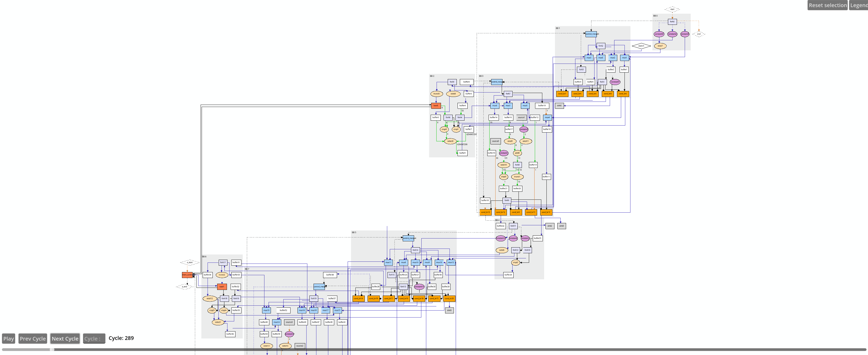Select the trunci0 ellipse node

coord(436,94)
